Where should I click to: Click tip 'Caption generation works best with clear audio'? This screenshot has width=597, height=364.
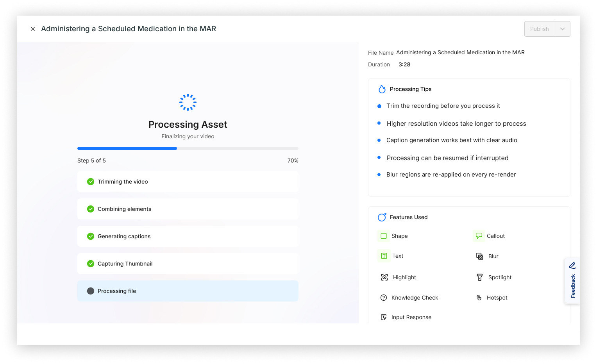click(452, 140)
